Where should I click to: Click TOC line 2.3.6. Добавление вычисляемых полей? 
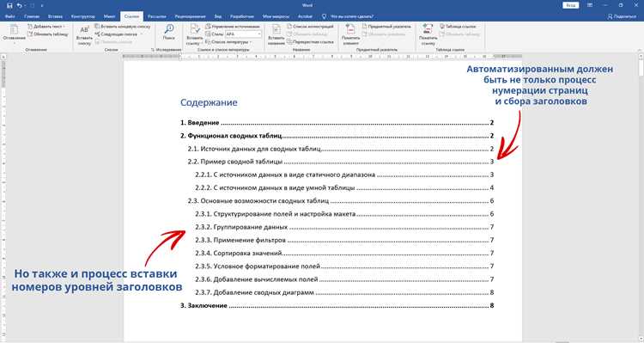tap(344, 279)
